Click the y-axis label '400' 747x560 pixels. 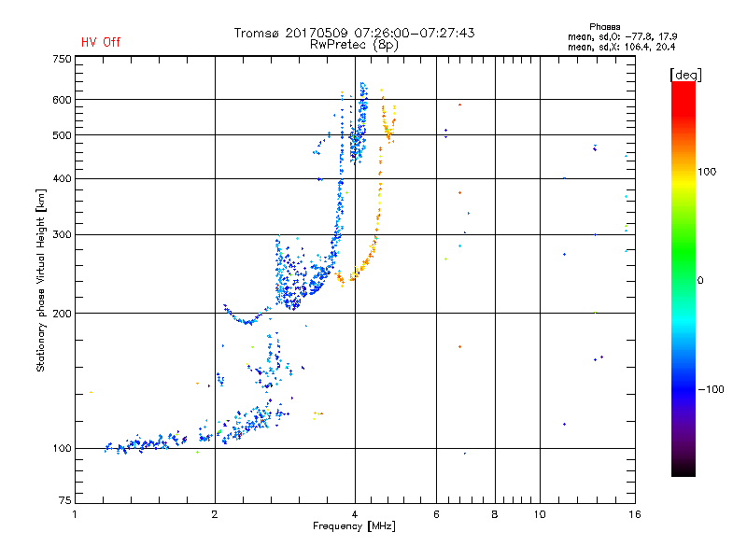point(63,179)
